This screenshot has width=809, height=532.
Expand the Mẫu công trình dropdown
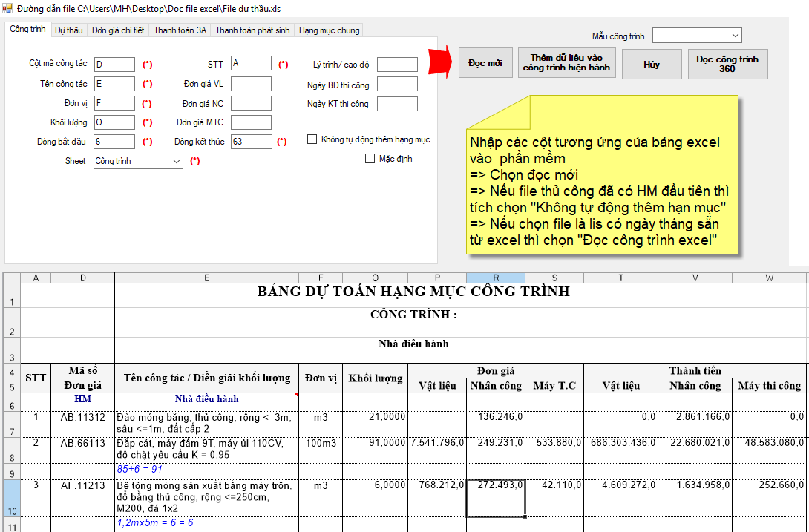coord(697,36)
